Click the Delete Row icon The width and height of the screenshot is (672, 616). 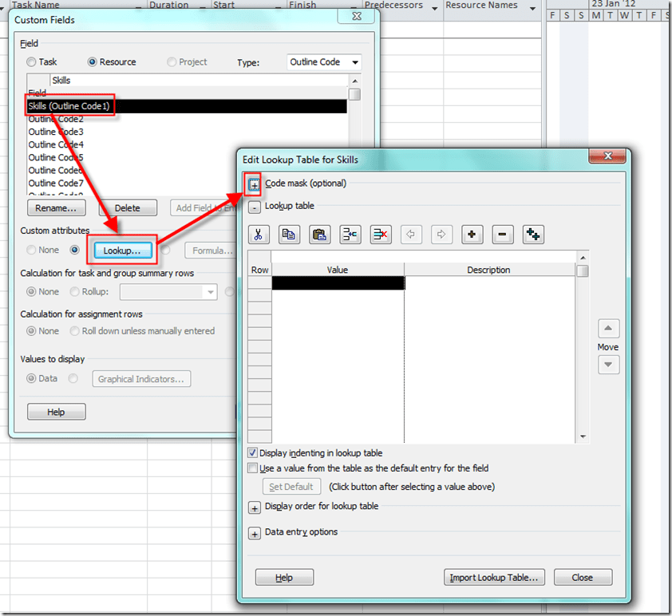pyautogui.click(x=381, y=235)
